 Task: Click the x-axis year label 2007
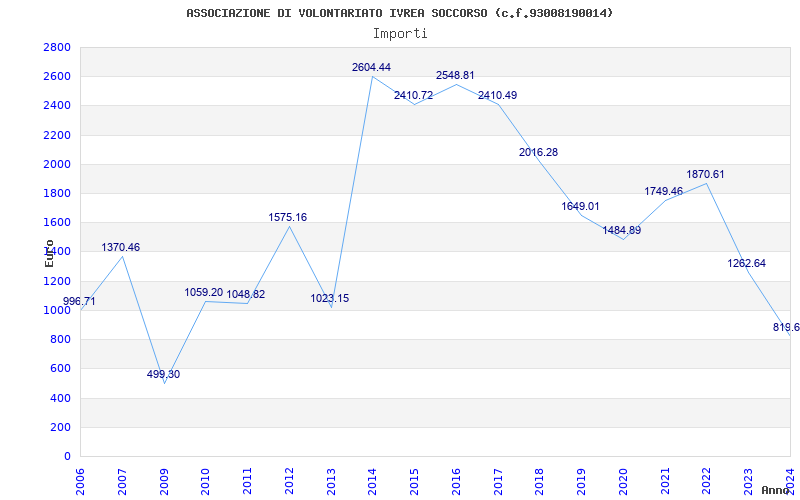pos(122,481)
